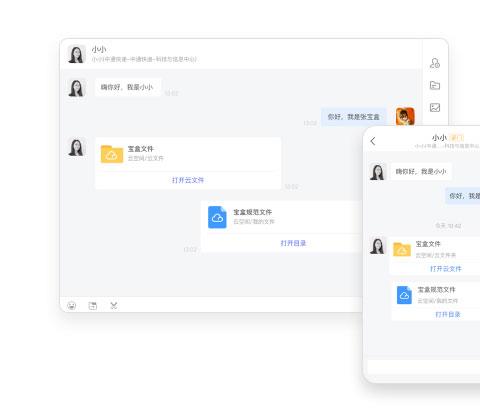Click the avatar beside 嗨你好，我是小小 in desktop chat
The width and height of the screenshot is (480, 420).
coord(77,88)
